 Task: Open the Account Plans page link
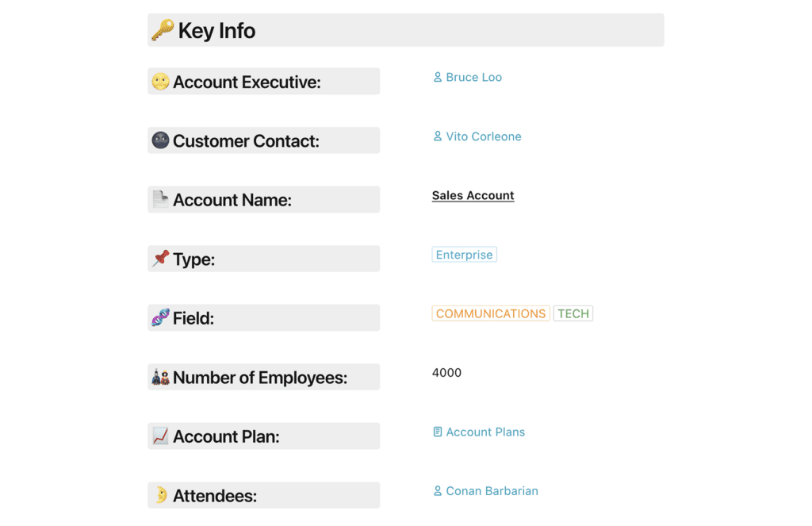tap(485, 432)
